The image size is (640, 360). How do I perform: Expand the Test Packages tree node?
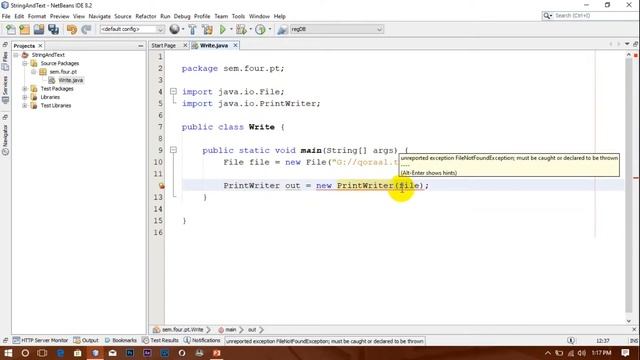[x=25, y=89]
